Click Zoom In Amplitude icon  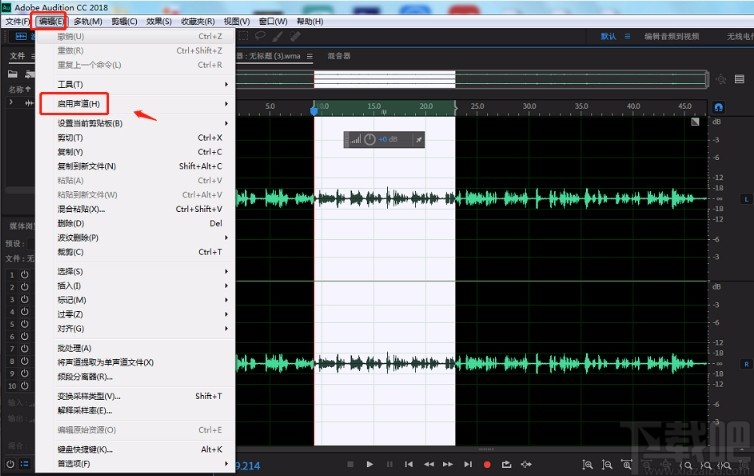(x=587, y=465)
